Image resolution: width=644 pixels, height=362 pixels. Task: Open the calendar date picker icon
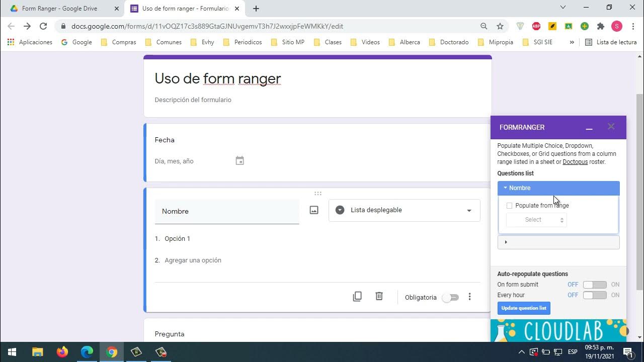click(x=240, y=161)
